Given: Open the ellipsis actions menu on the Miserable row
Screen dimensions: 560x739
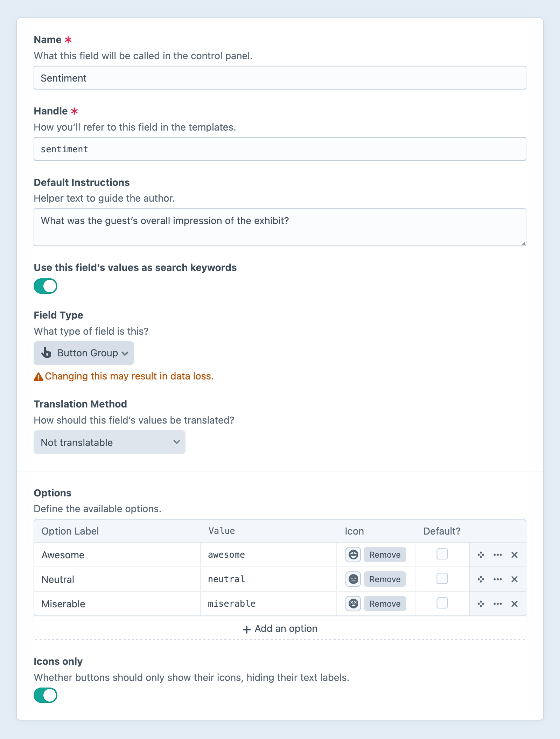Looking at the screenshot, I should coord(497,604).
